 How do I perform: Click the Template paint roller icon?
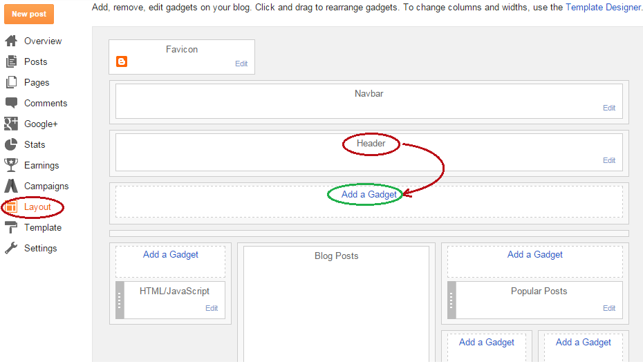tap(11, 227)
